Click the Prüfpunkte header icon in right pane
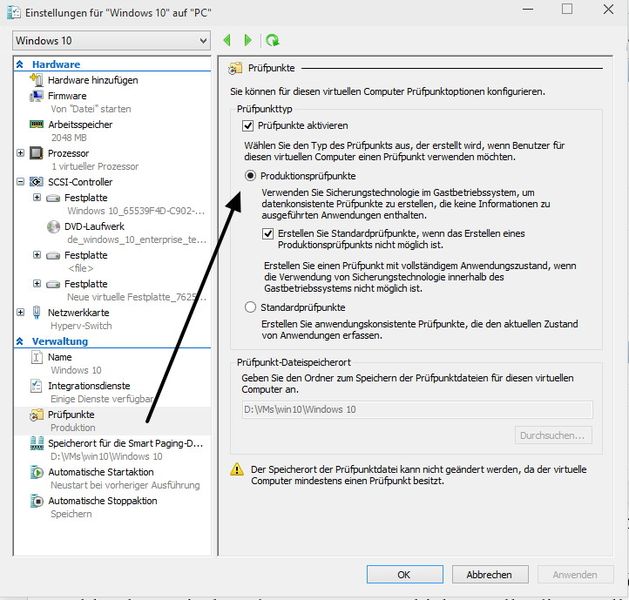Image resolution: width=629 pixels, height=600 pixels. point(235,69)
